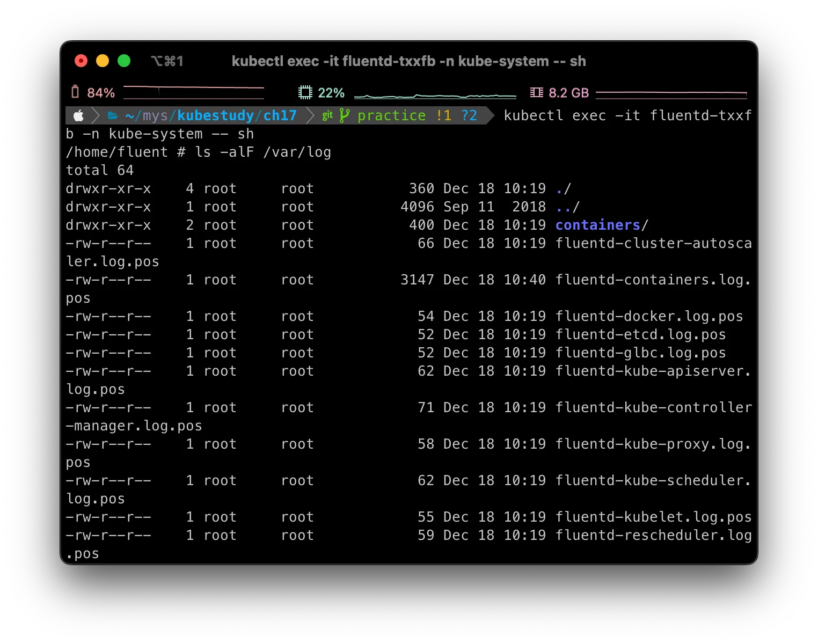Viewport: 818px width, 644px height.
Task: Click the 'fluentd-kube-apiserver.' file name
Action: pos(654,371)
